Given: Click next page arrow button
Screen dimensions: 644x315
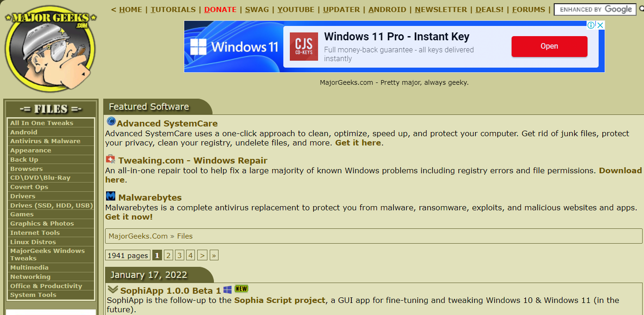Looking at the screenshot, I should [202, 255].
